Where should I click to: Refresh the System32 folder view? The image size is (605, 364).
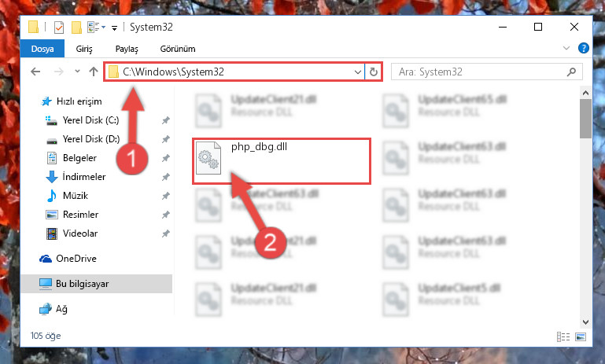pyautogui.click(x=374, y=72)
